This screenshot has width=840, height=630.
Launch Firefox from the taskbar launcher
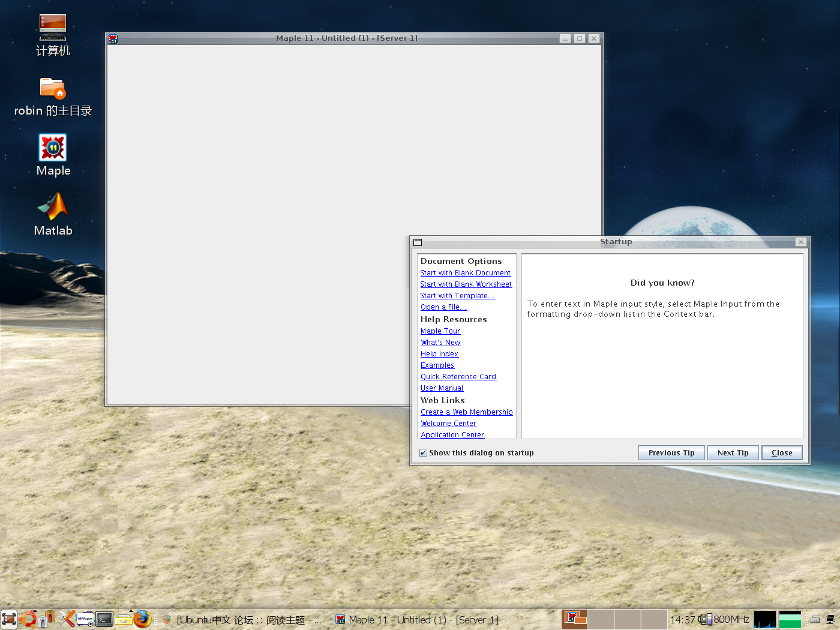click(x=142, y=619)
